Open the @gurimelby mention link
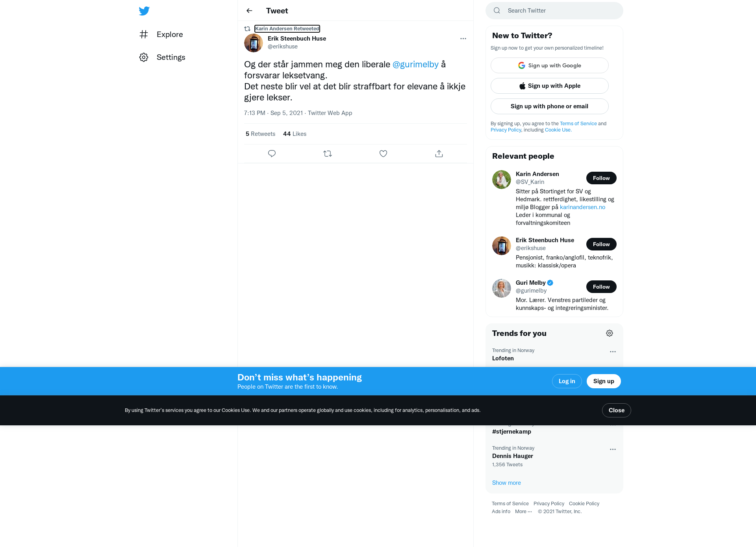Viewport: 756px width, 547px height. (415, 64)
